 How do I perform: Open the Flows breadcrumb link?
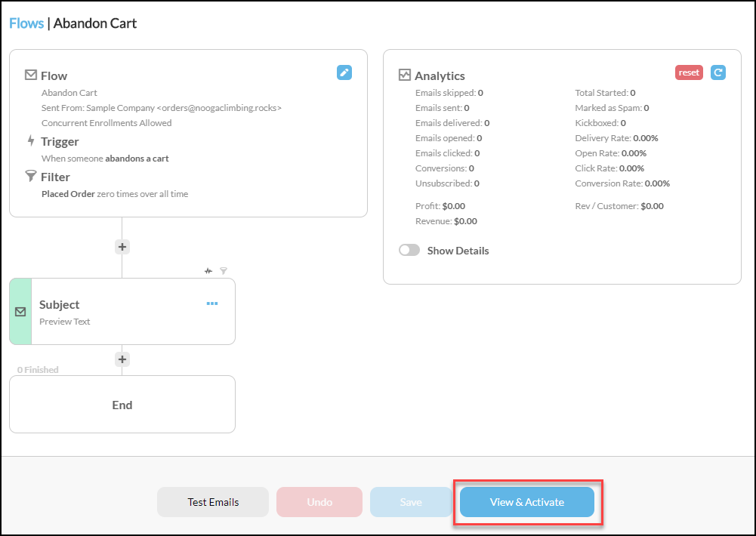[x=26, y=23]
